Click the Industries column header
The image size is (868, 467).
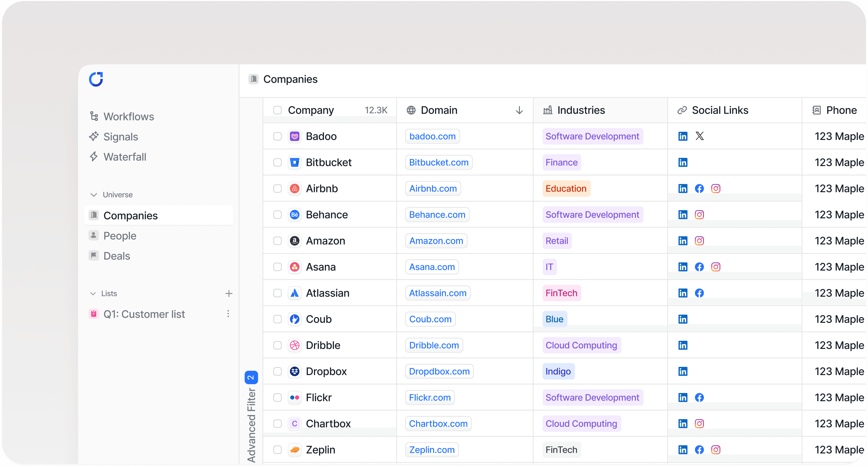(x=600, y=110)
